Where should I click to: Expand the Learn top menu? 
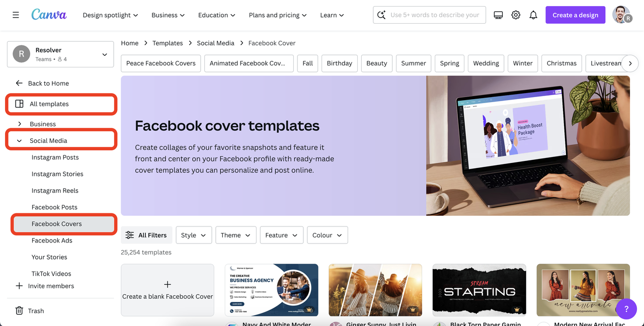pos(332,15)
